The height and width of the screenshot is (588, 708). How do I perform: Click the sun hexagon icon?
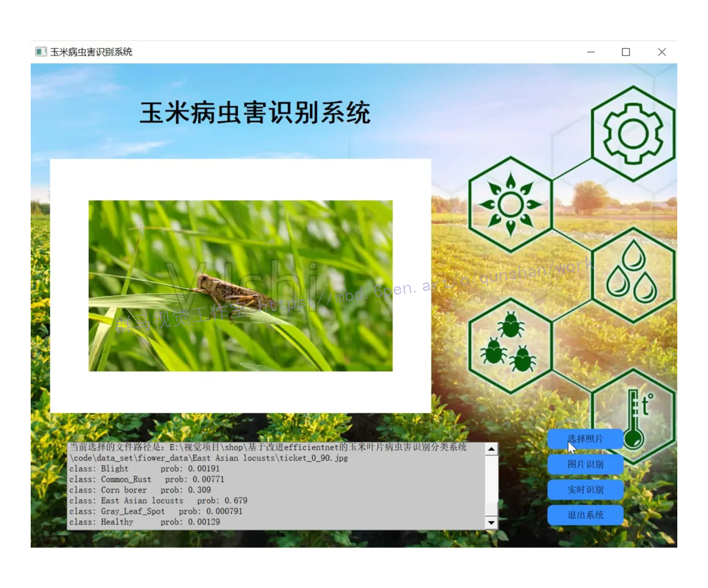[x=510, y=205]
